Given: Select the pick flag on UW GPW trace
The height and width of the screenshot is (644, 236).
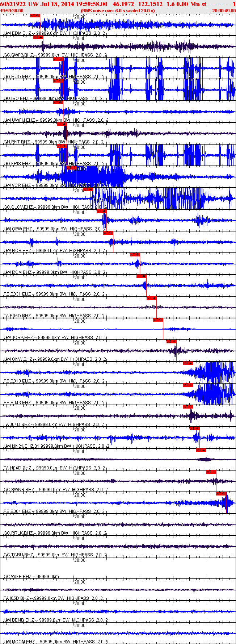Looking at the screenshot, I should [101, 211].
